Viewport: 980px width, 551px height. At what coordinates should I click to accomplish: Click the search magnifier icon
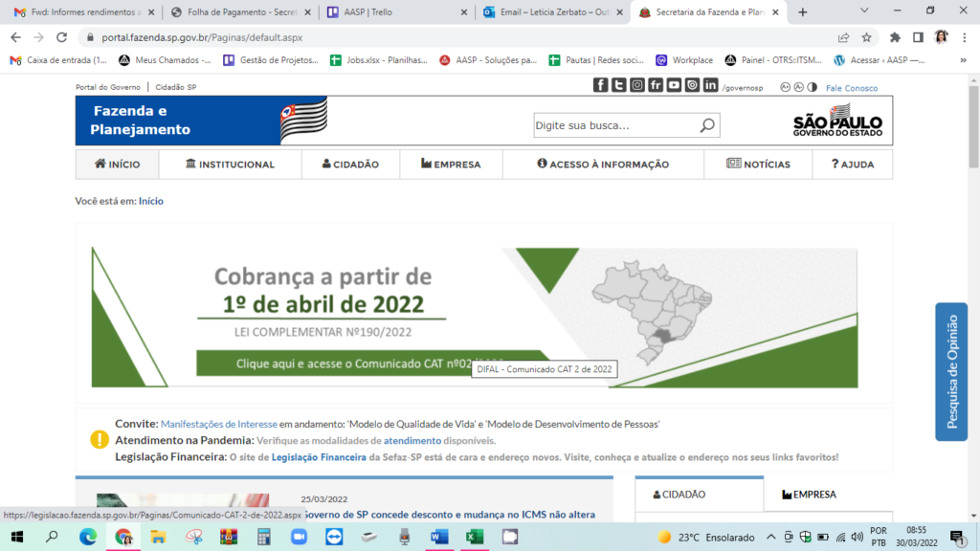(707, 125)
